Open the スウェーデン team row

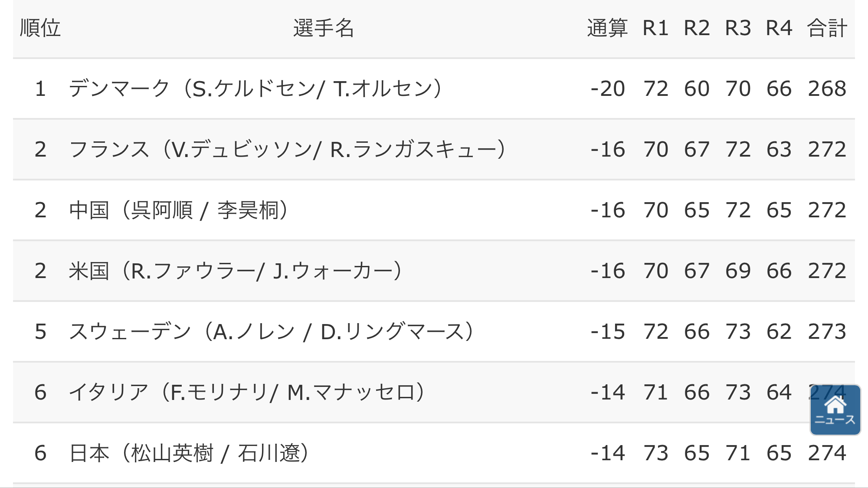click(434, 331)
